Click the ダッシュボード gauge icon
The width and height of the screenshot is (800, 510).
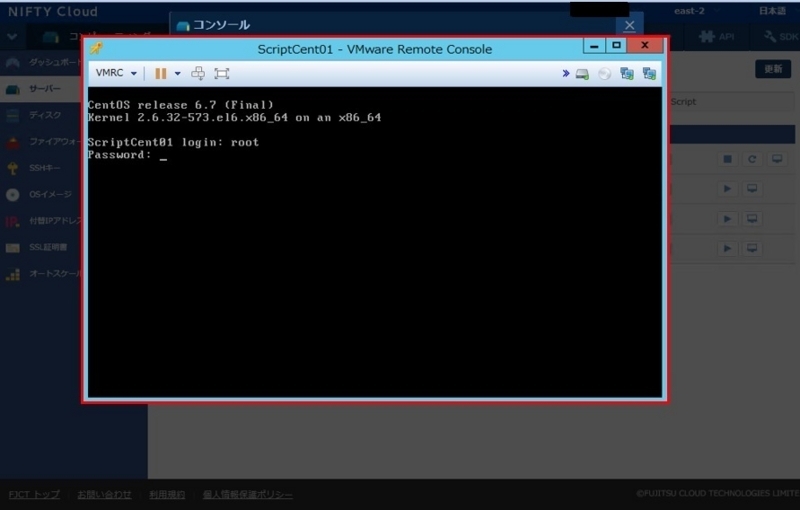pos(13,63)
